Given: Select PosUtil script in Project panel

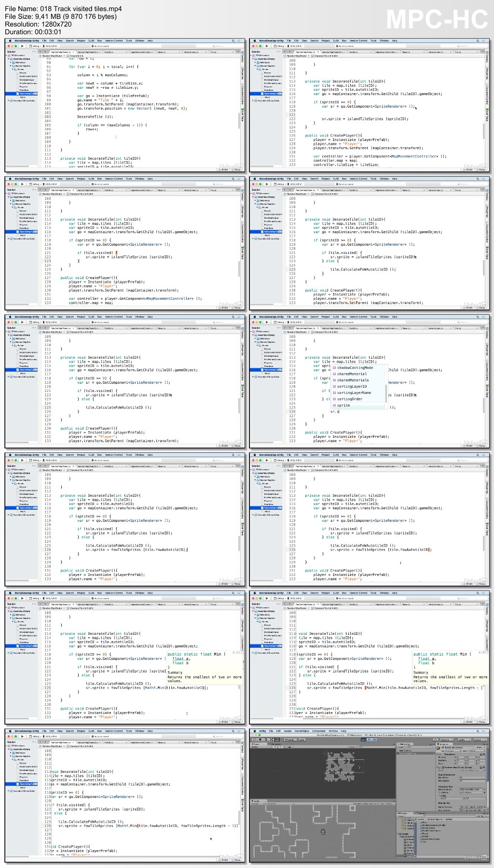Looking at the screenshot, I should pyautogui.click(x=425, y=836).
